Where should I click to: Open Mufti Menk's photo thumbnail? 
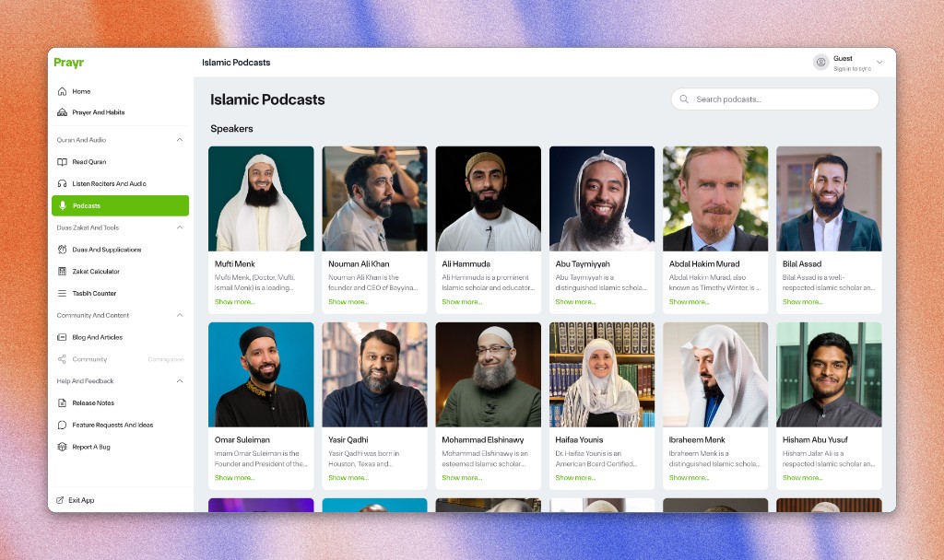(261, 199)
